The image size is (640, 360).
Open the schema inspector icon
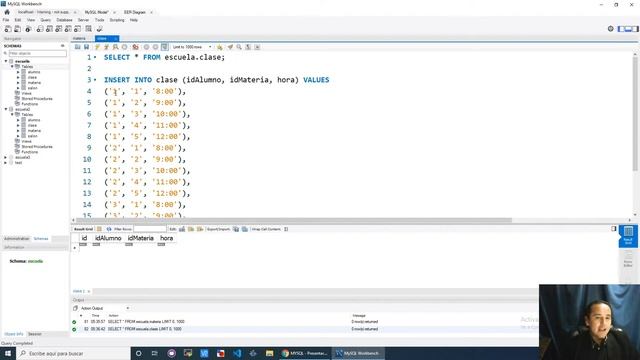coord(28,29)
